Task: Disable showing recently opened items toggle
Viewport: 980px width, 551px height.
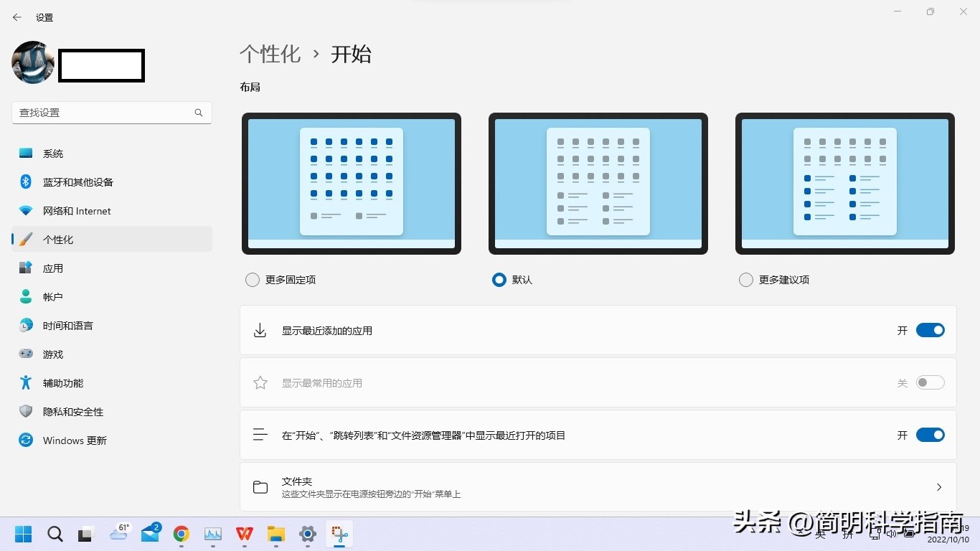Action: 930,435
